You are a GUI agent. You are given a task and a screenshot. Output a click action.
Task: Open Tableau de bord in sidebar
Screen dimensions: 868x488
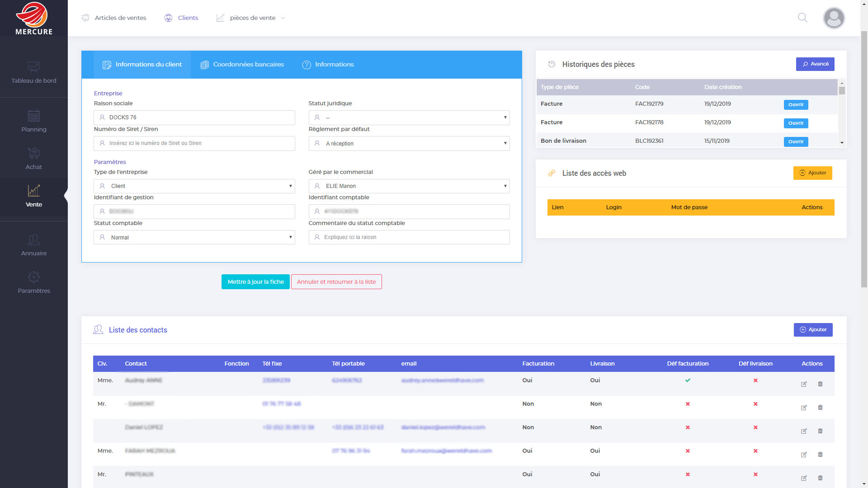[34, 73]
